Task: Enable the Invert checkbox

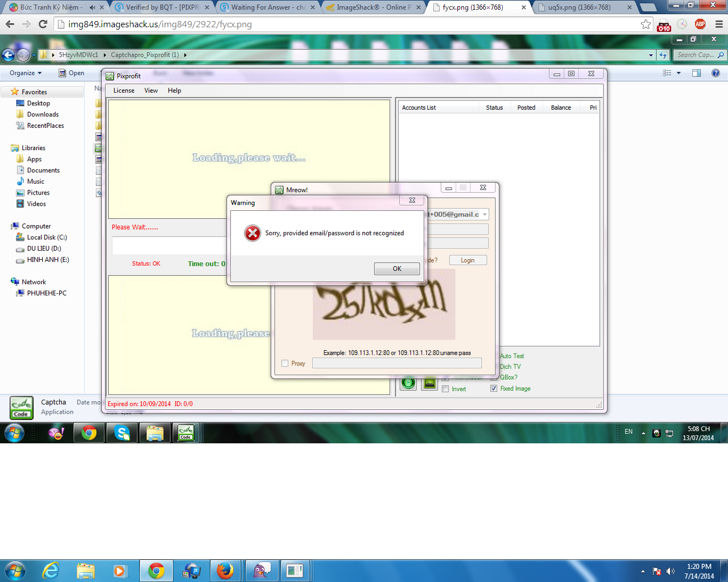Action: (x=445, y=389)
